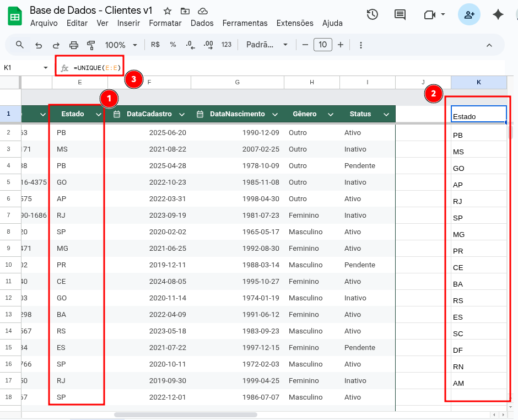The image size is (518, 420).
Task: Click the scroll down arrow at right
Action: point(510,407)
